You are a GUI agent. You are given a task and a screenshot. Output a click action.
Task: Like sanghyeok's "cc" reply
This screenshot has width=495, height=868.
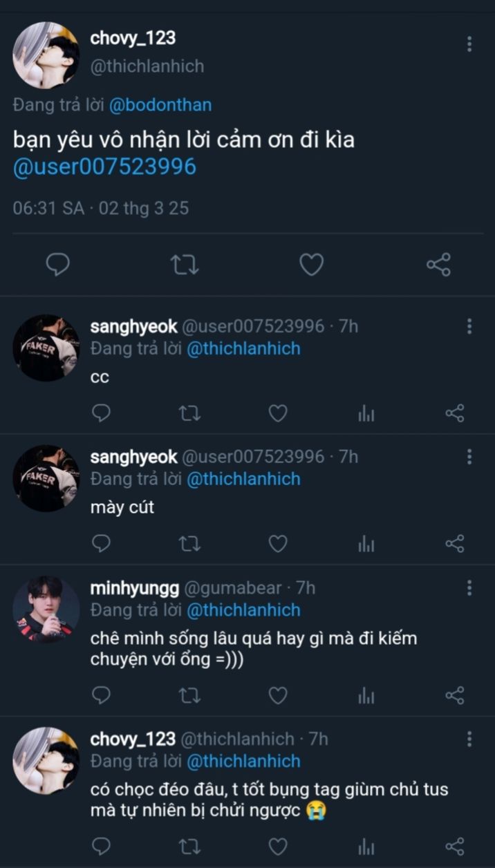[x=278, y=413]
